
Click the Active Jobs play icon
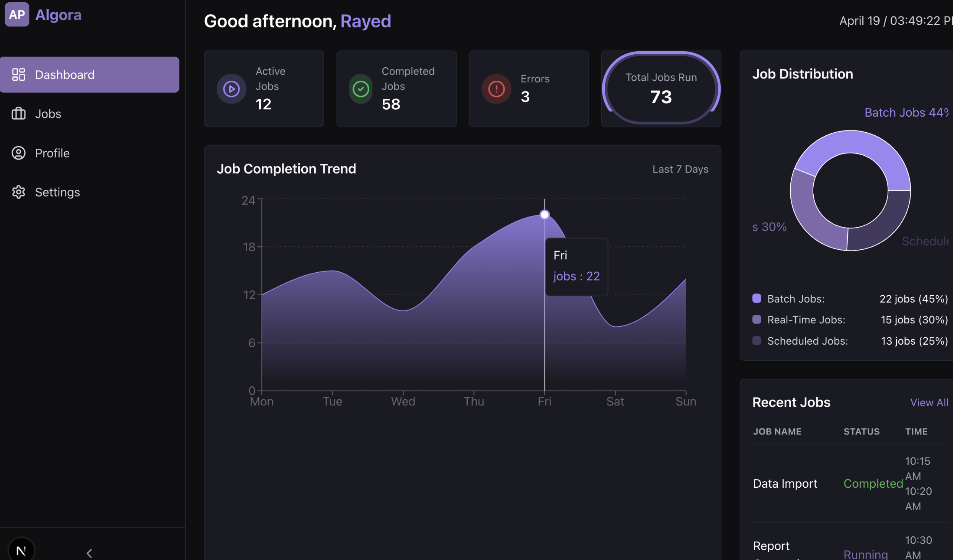coord(231,89)
